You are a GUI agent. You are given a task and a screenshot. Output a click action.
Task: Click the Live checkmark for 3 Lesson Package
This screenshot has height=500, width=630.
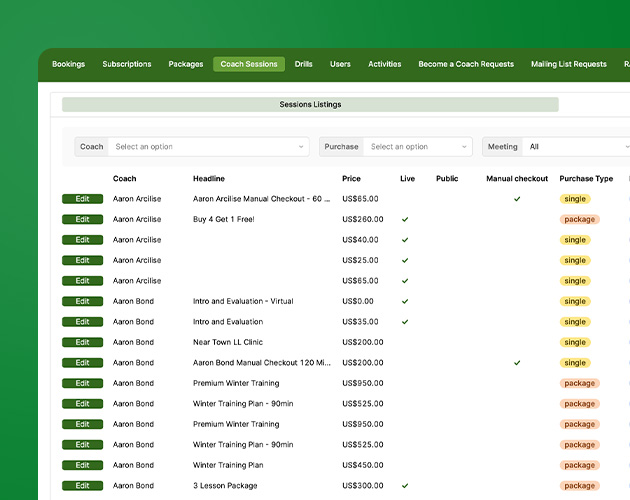[405, 486]
